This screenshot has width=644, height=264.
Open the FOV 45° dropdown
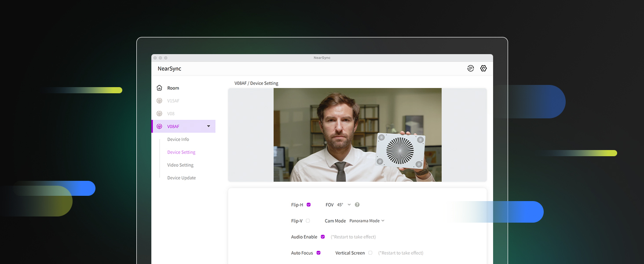point(344,205)
